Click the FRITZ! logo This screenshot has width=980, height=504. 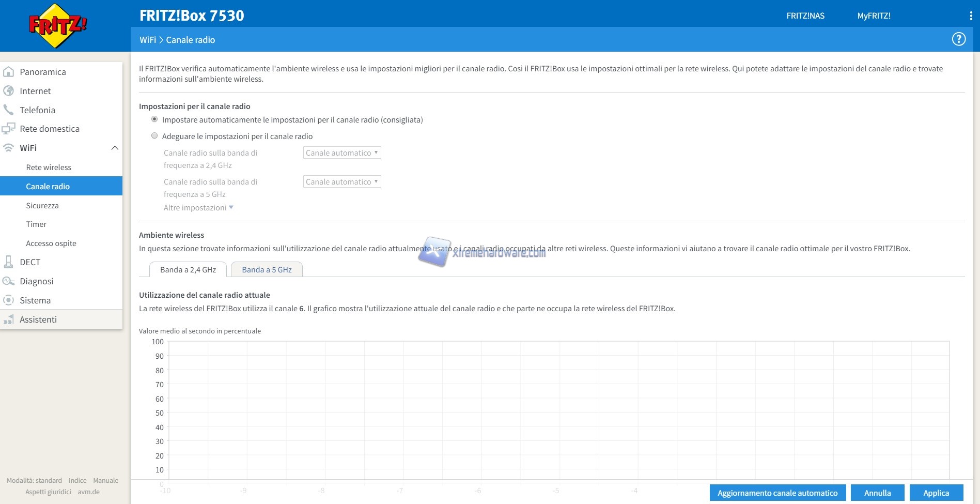click(57, 25)
